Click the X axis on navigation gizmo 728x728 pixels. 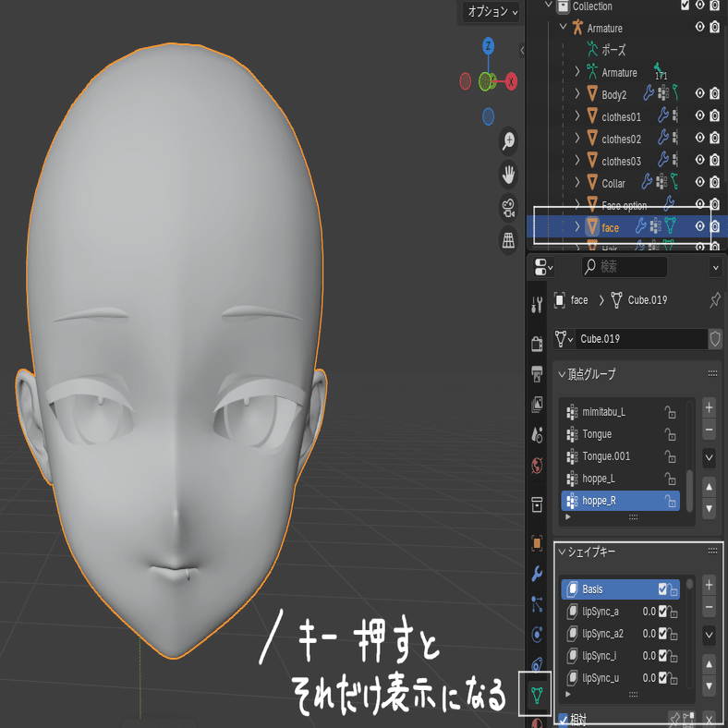click(511, 81)
